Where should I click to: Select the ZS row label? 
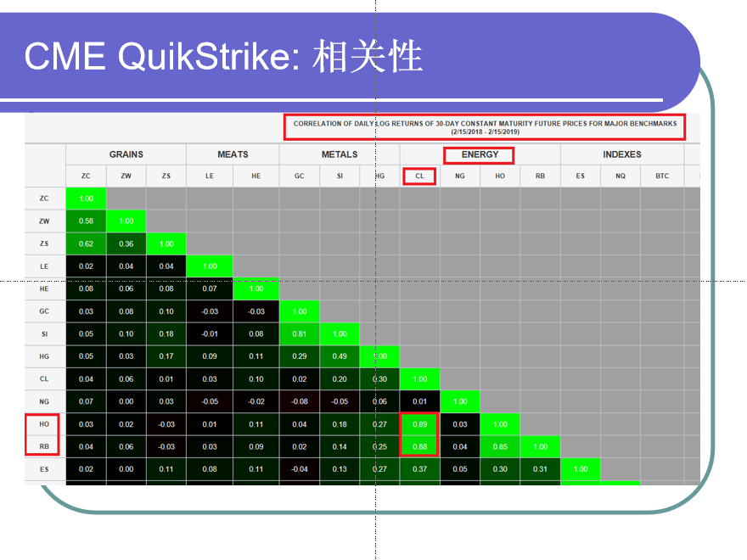[44, 244]
